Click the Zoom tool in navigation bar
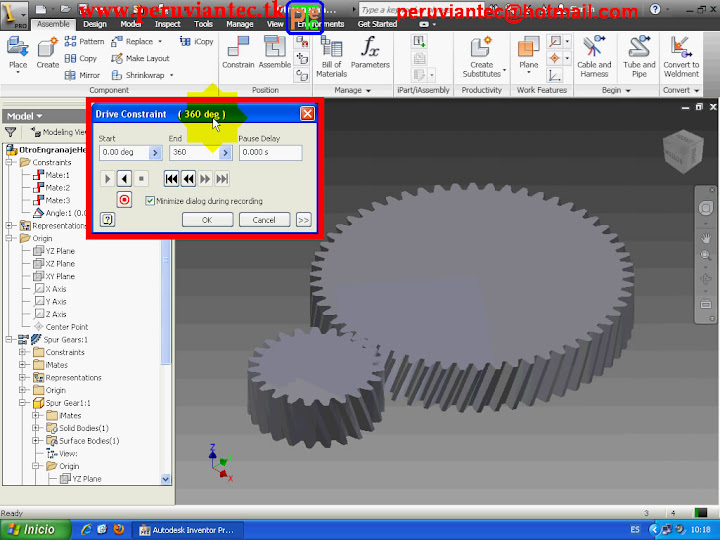 pyautogui.click(x=706, y=255)
